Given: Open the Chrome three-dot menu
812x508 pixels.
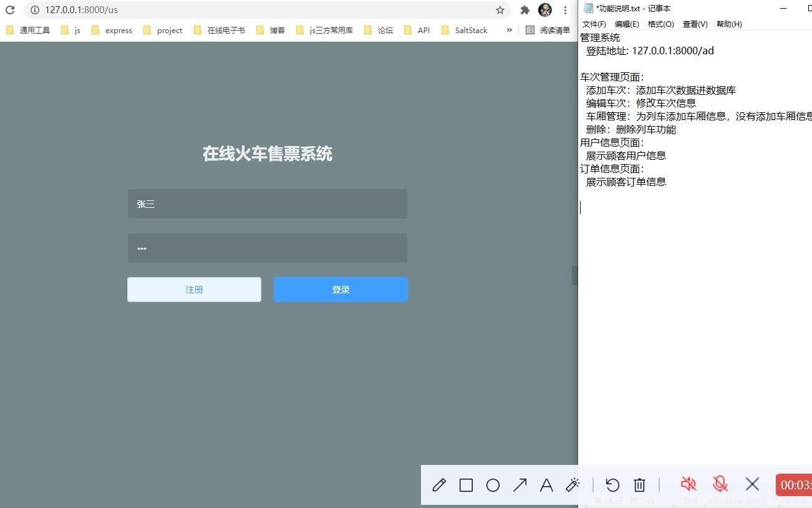Looking at the screenshot, I should pyautogui.click(x=565, y=10).
